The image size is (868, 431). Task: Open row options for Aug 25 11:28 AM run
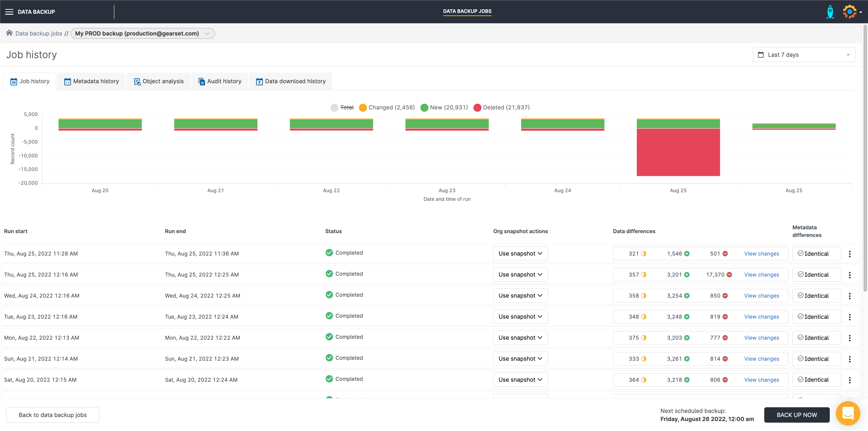pyautogui.click(x=849, y=254)
